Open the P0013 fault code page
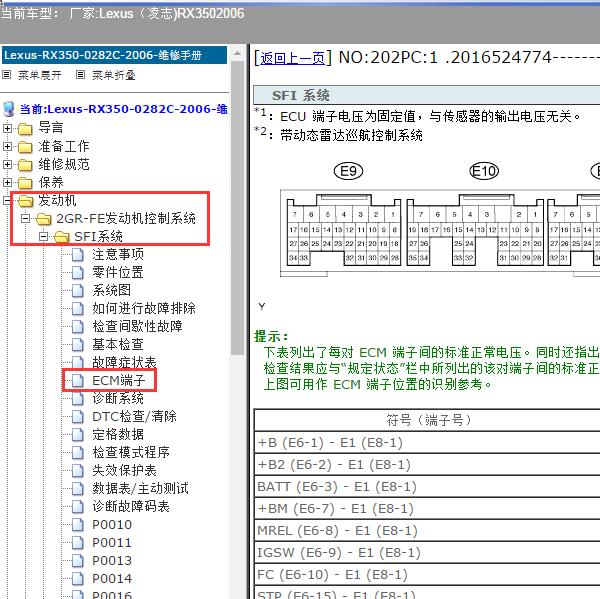This screenshot has height=599, width=600. (112, 561)
